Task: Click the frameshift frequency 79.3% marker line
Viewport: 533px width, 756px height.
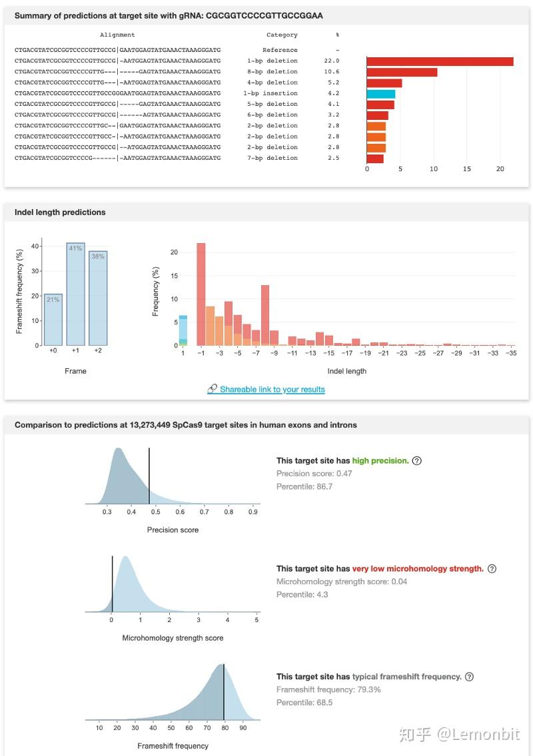Action: click(x=225, y=693)
